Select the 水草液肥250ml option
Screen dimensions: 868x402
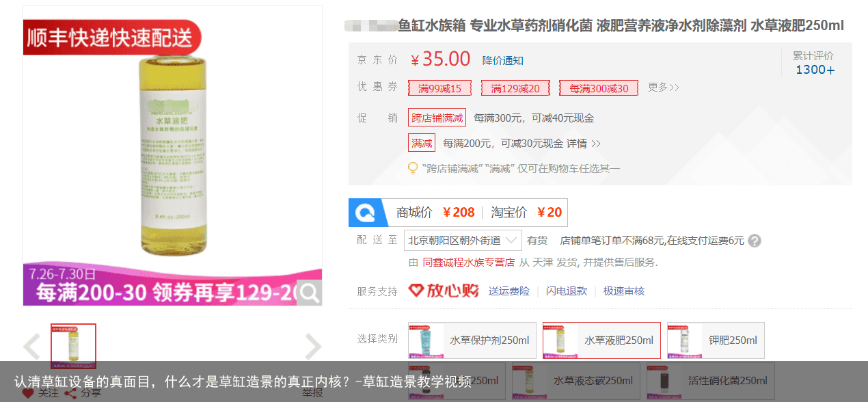click(x=601, y=340)
